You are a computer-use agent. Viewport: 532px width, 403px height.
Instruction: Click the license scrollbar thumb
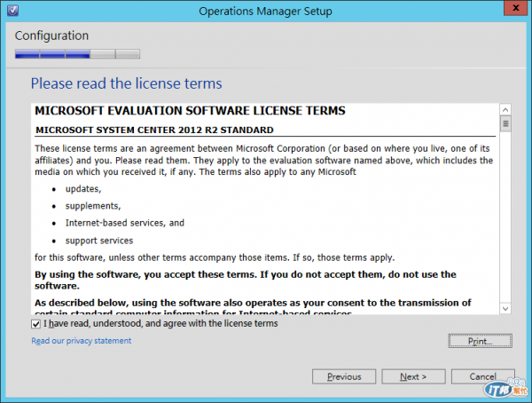pos(505,123)
